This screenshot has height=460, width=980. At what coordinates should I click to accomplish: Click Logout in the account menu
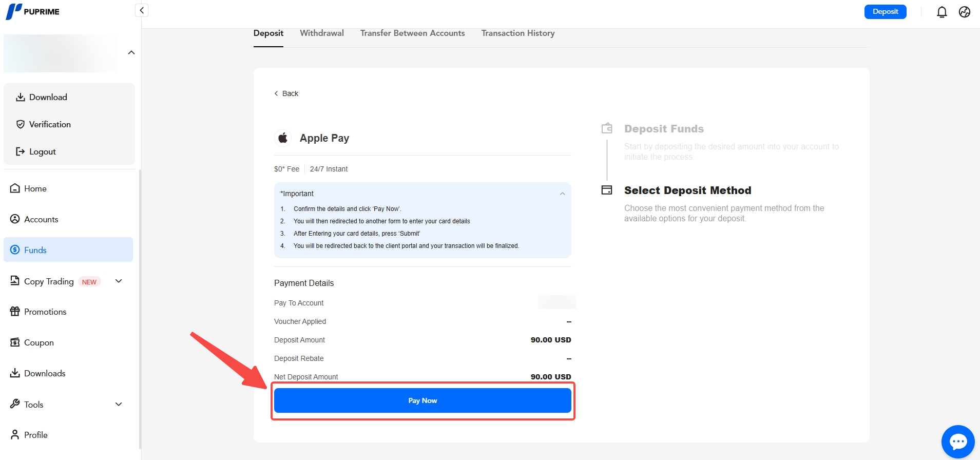coord(42,151)
